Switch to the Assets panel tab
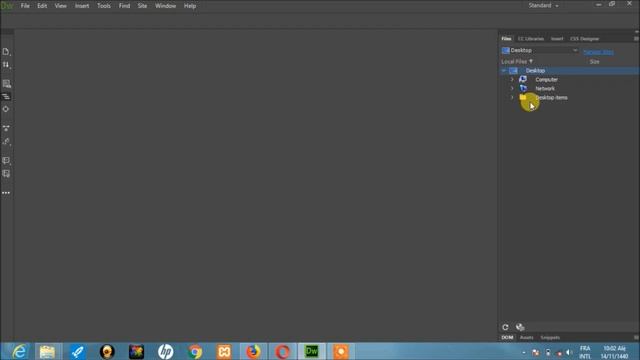Viewport: 640px width, 360px height. pos(527,338)
